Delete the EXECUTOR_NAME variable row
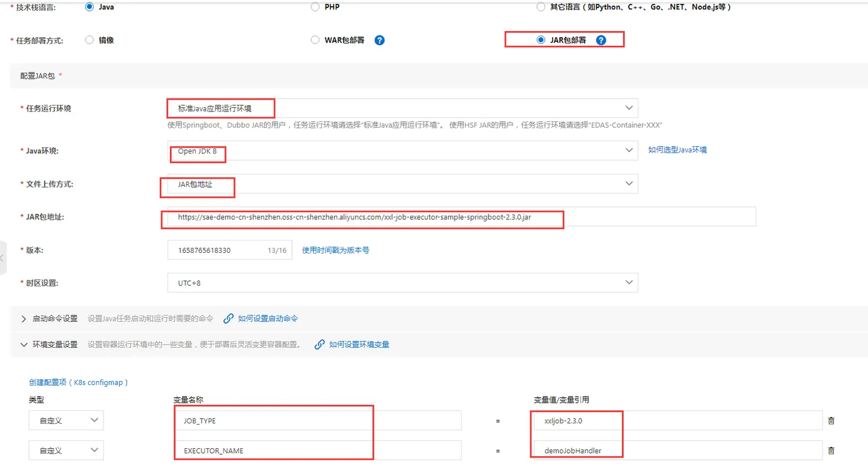 (x=831, y=451)
